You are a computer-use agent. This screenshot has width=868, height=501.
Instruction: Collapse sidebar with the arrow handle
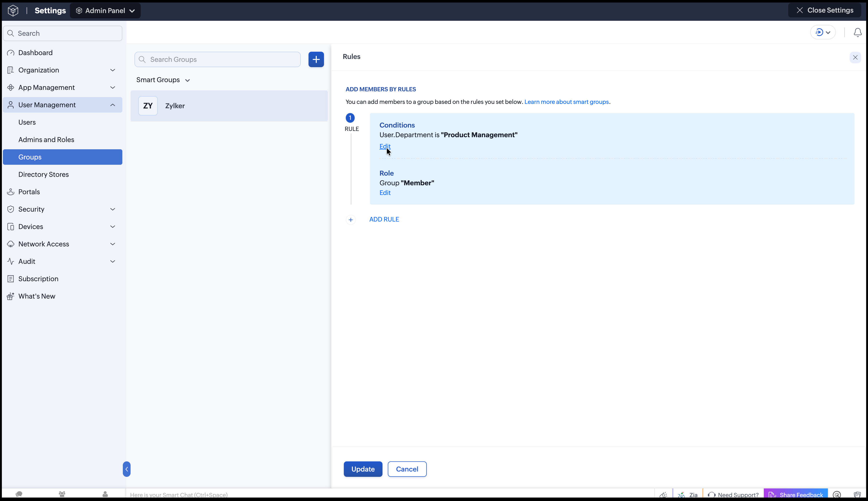pyautogui.click(x=127, y=469)
